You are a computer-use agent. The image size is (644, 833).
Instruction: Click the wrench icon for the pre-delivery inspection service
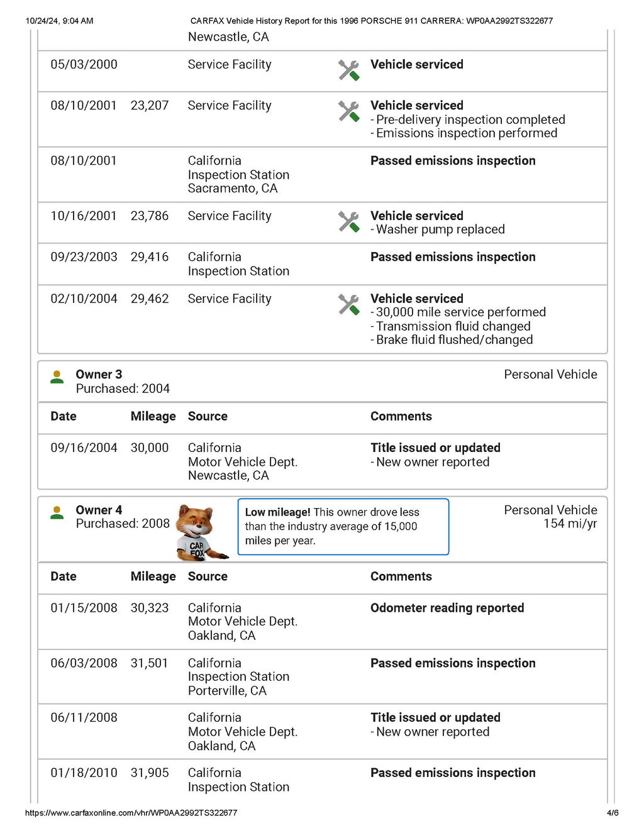tap(348, 111)
